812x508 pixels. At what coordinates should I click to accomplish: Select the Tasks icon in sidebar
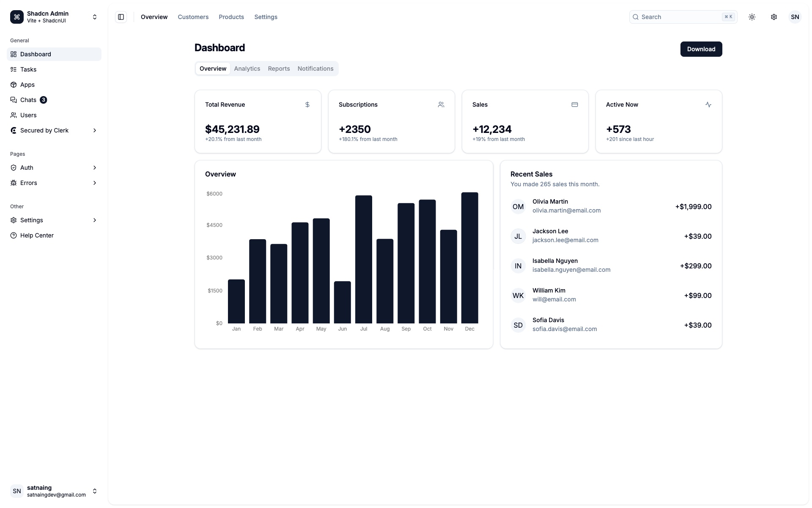(x=14, y=69)
